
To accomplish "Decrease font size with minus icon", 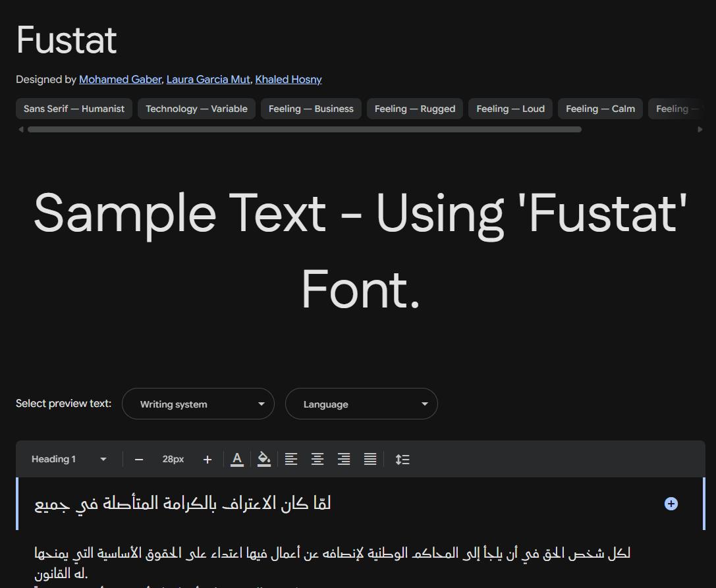I will (x=139, y=459).
